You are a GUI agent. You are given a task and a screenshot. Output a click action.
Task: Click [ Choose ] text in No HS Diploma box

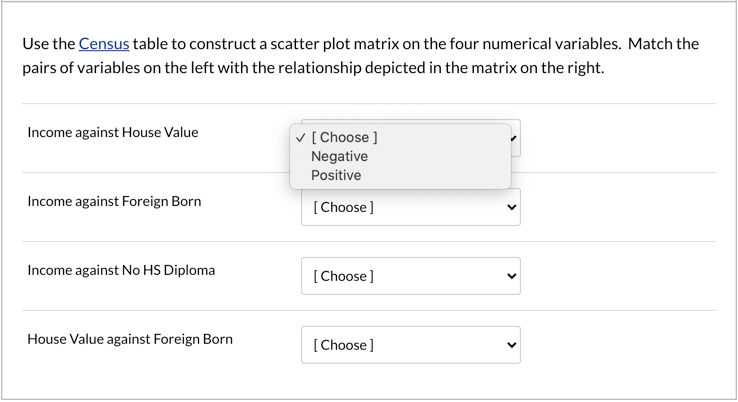click(x=343, y=276)
